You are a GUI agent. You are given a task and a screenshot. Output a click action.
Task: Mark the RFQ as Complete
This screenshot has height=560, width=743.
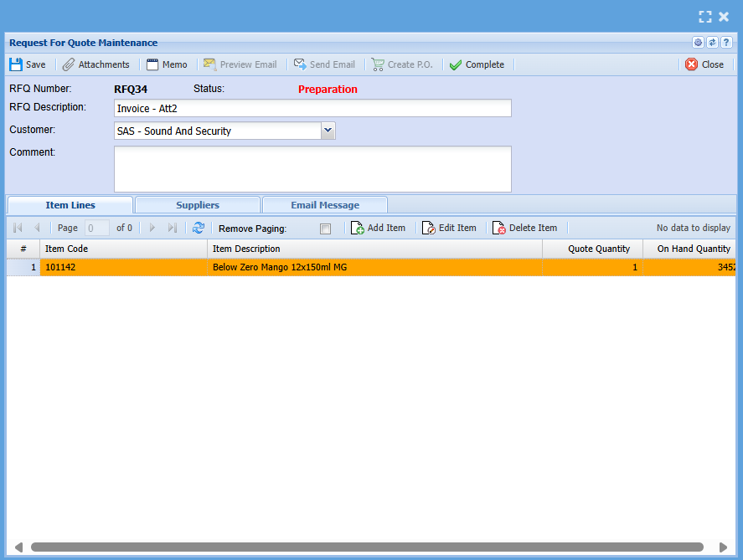click(477, 64)
